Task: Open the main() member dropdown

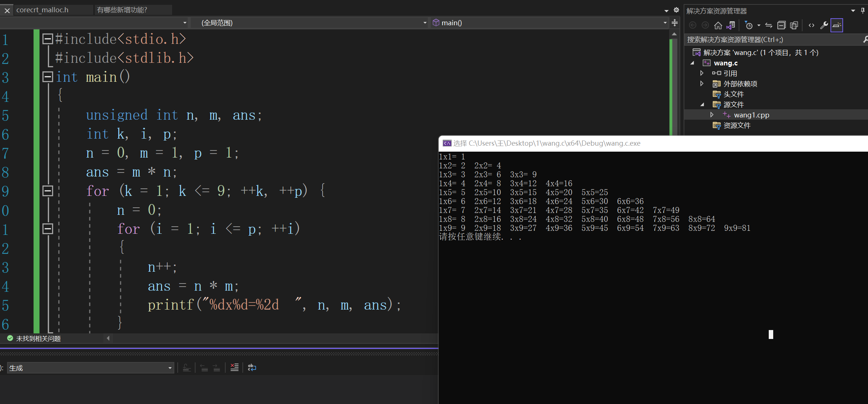Action: click(x=665, y=23)
